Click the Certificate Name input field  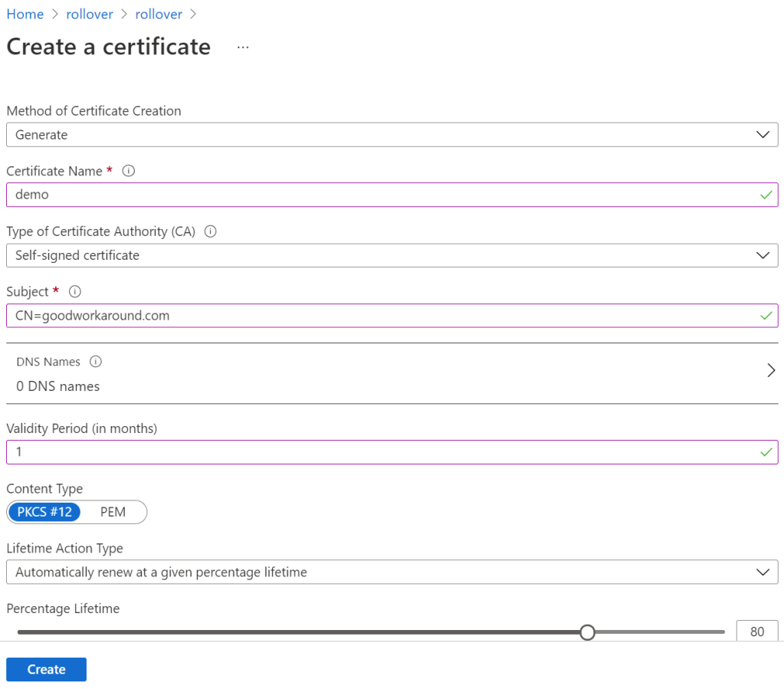click(x=383, y=195)
